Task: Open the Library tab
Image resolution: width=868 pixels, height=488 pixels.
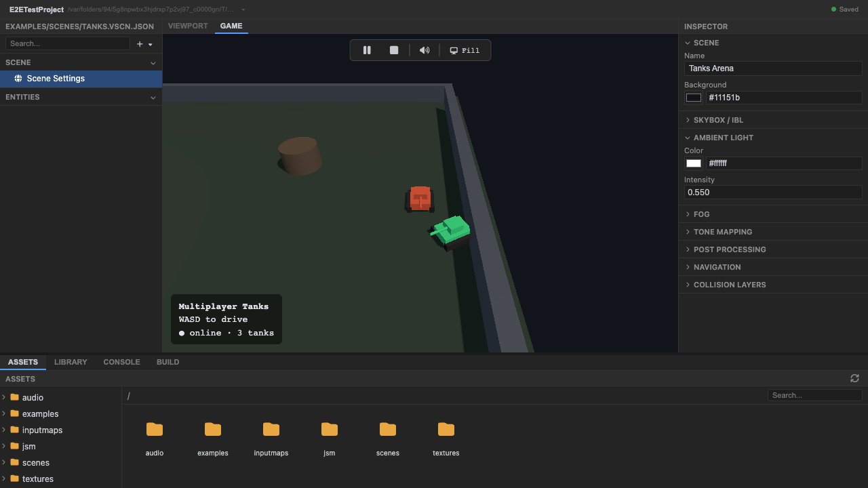Action: (71, 362)
